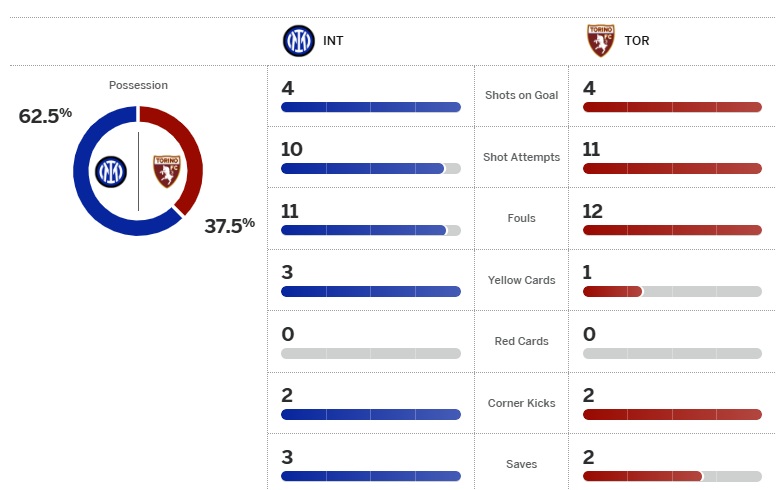Click the 37.5% possession value
Image resolution: width=778 pixels, height=490 pixels.
click(x=229, y=225)
